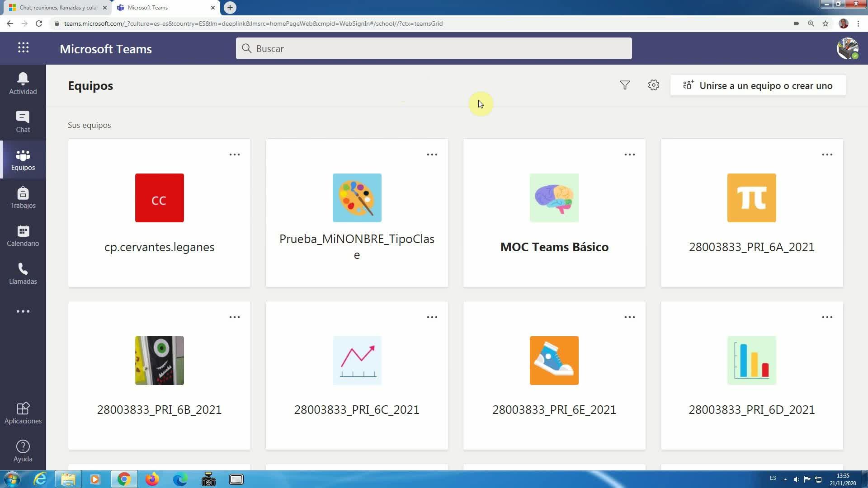The width and height of the screenshot is (868, 488).
Task: Switch to the first browser tab Chat, reuniones
Action: [58, 8]
